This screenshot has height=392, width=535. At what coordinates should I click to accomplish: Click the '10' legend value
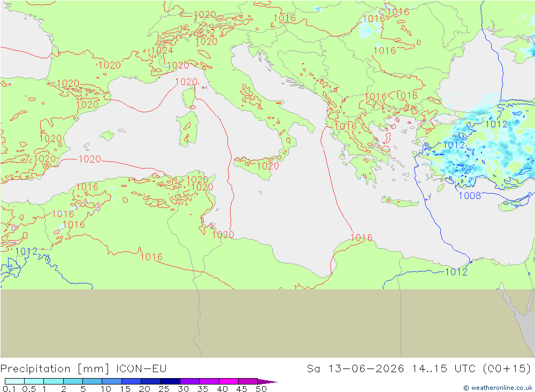click(x=106, y=389)
